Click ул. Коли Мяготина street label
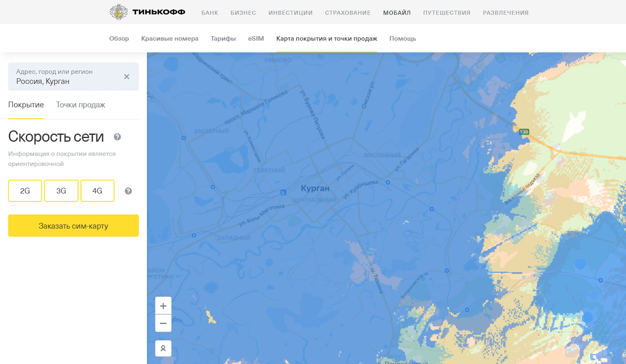626x364 pixels. pos(261,216)
